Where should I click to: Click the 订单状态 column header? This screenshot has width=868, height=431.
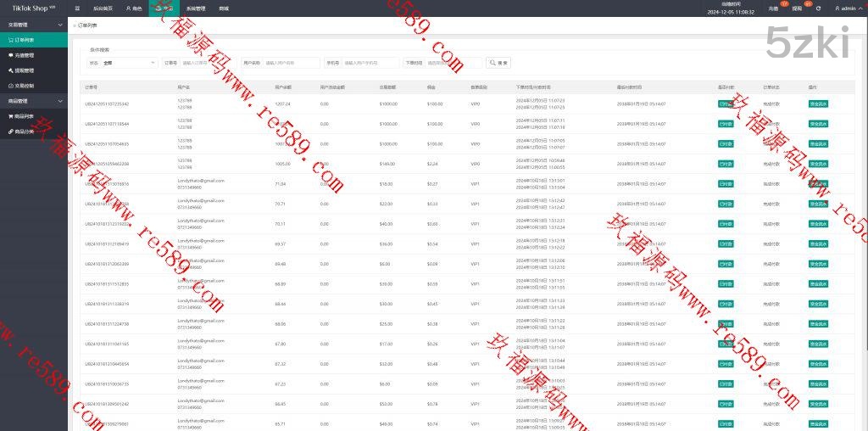(x=771, y=87)
